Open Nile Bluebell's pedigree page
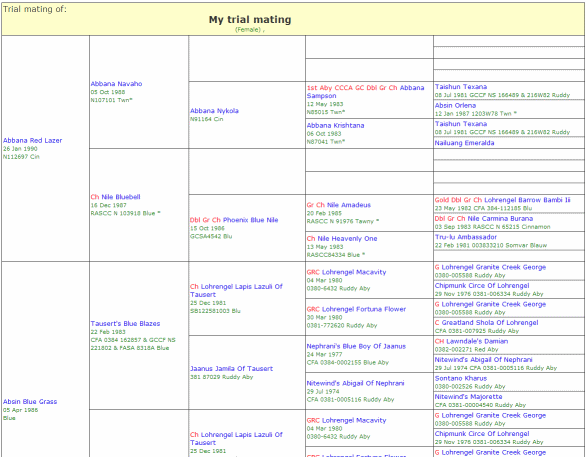Screen dimensions: 586x457 click(121, 197)
